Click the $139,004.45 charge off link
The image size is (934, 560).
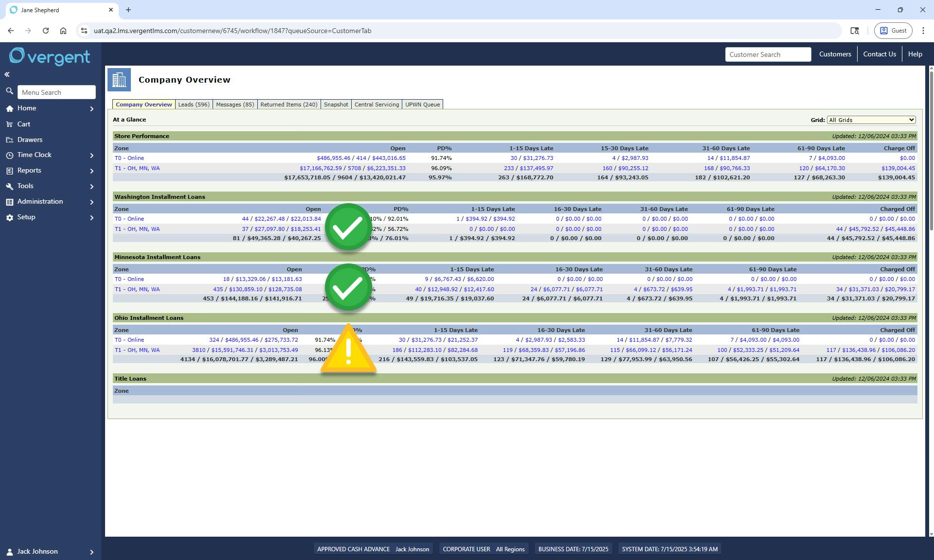[x=898, y=168]
